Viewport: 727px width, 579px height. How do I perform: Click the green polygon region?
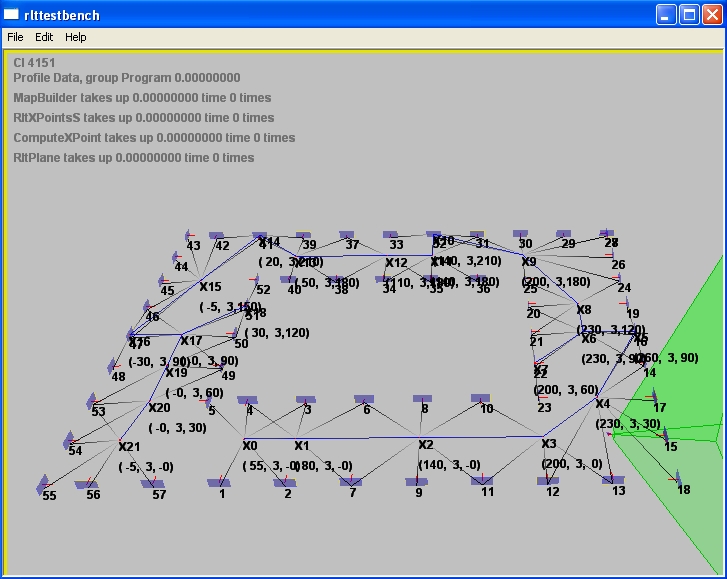(680, 360)
